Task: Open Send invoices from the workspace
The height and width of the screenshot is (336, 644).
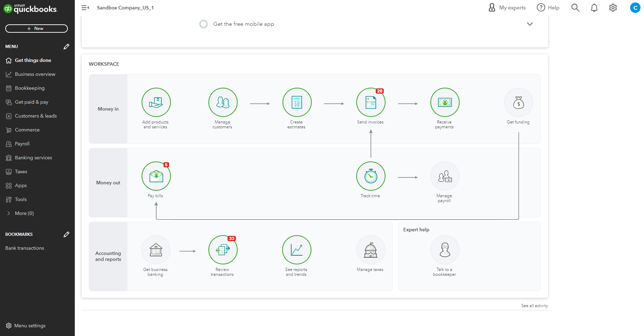Action: (x=370, y=102)
